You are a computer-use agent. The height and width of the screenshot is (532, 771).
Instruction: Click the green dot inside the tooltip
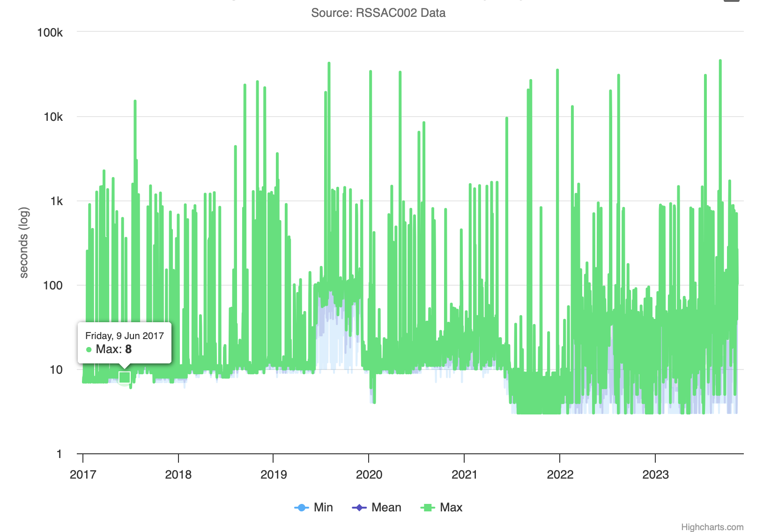[89, 349]
